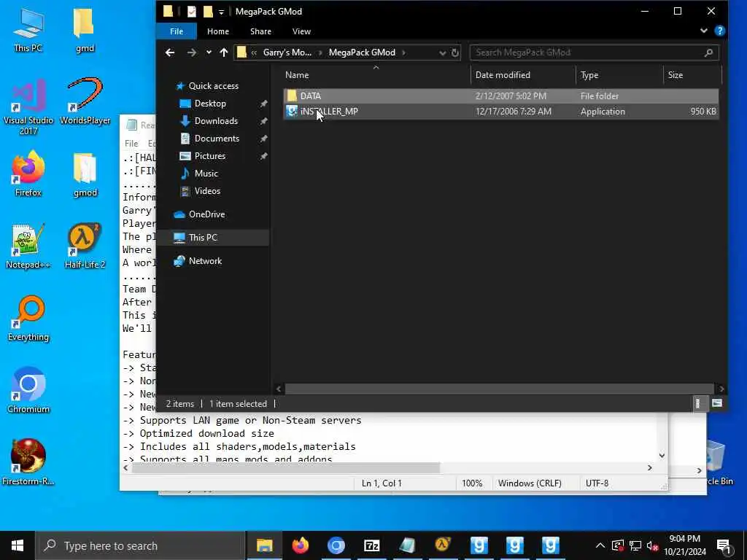Image resolution: width=747 pixels, height=560 pixels.
Task: Open the Notepad taskbar icon
Action: pos(407,545)
